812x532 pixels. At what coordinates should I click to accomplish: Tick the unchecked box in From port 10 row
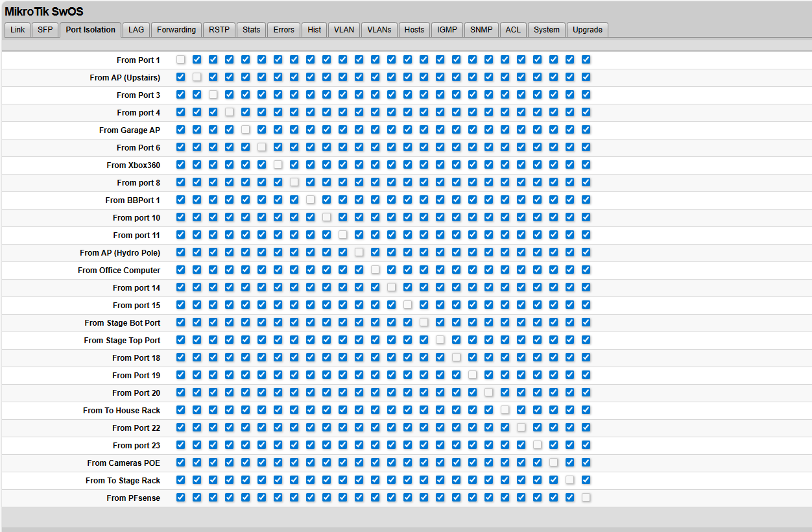[x=326, y=217]
